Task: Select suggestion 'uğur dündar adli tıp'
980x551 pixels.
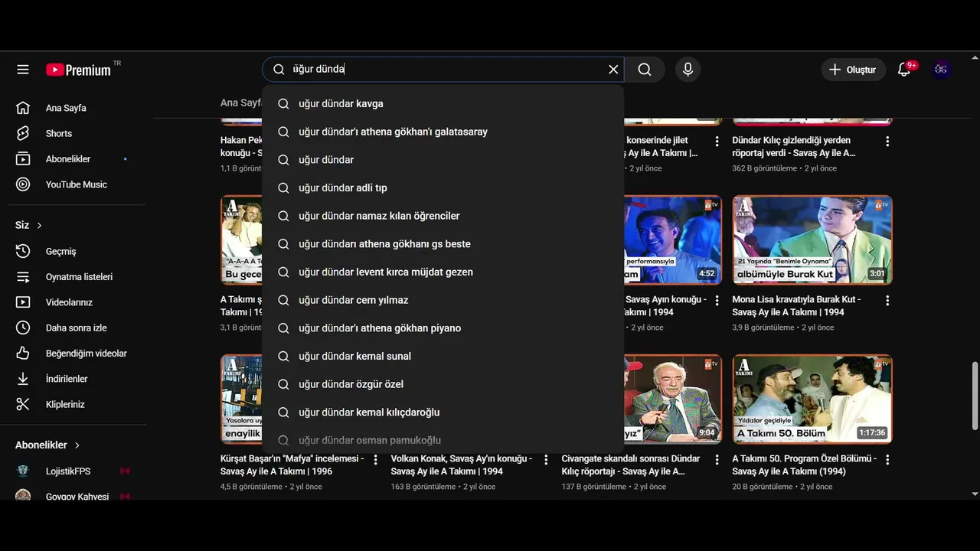Action: coord(443,187)
